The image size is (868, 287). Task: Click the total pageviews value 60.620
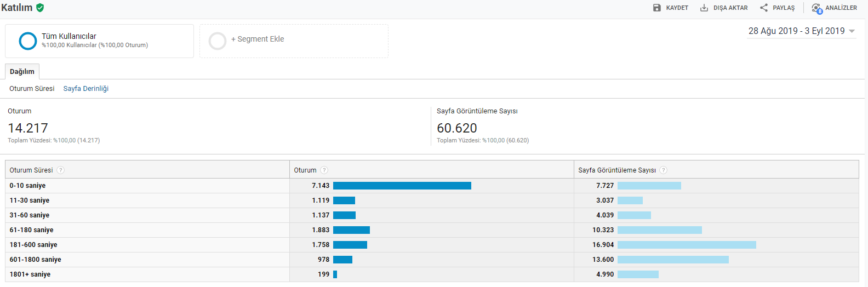pos(457,128)
